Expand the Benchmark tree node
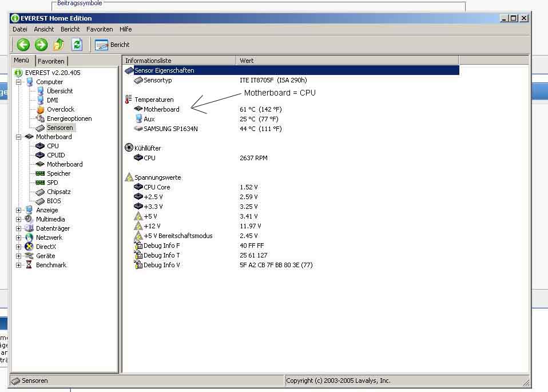 click(x=18, y=265)
